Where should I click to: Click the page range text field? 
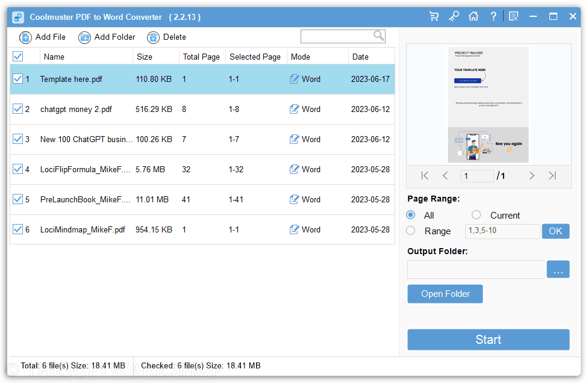(502, 231)
